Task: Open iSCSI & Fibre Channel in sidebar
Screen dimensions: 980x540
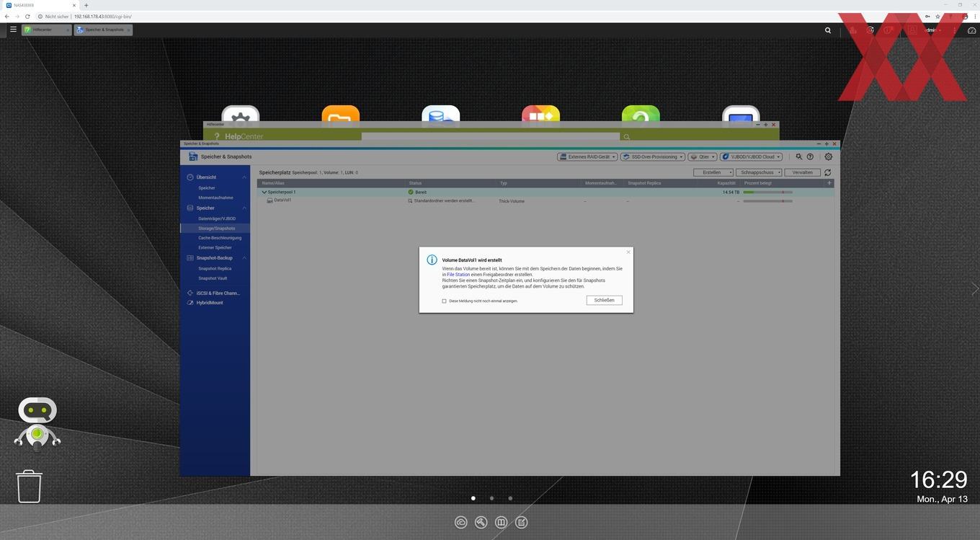Action: click(x=215, y=293)
